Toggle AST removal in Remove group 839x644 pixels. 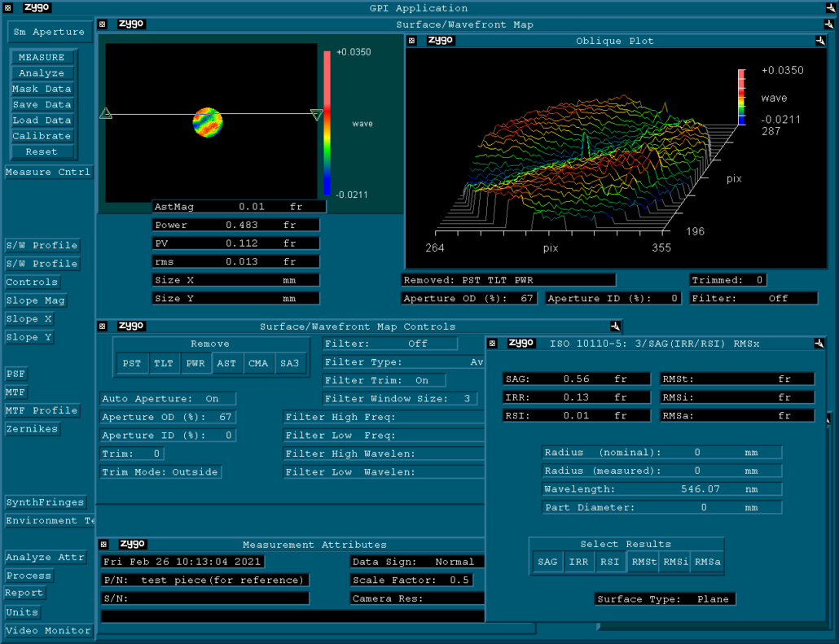coord(226,363)
